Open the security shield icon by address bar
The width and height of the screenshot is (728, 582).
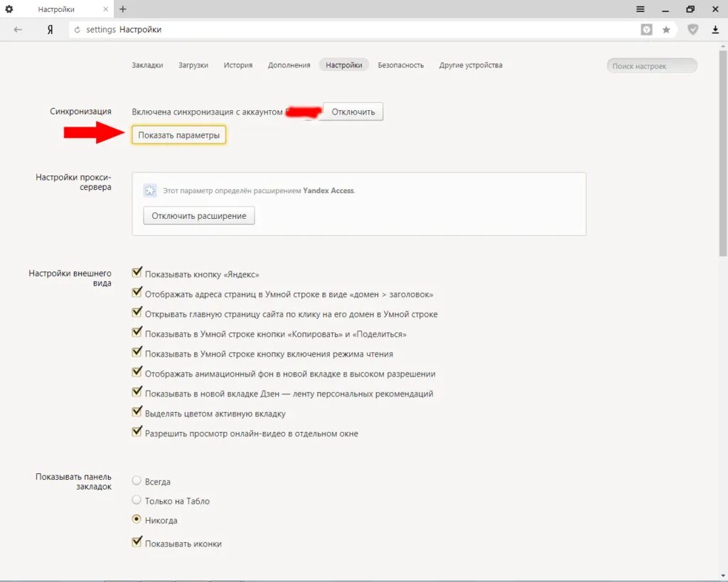(x=692, y=30)
